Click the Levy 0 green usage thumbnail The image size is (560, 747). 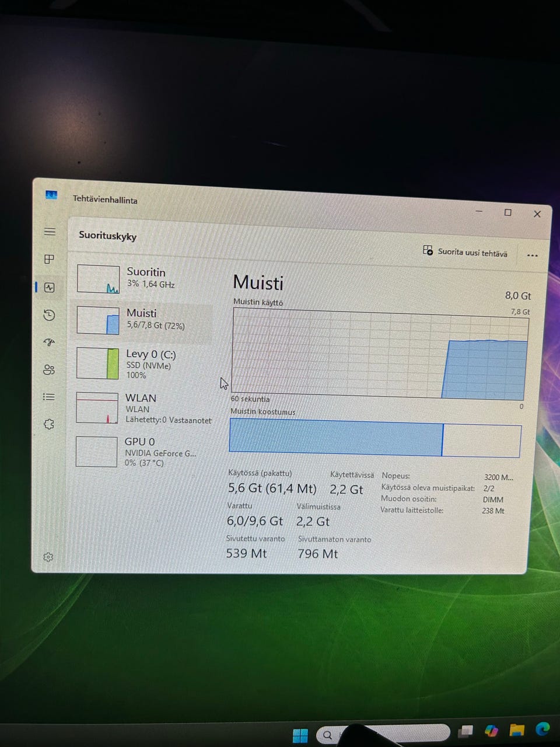(x=97, y=363)
